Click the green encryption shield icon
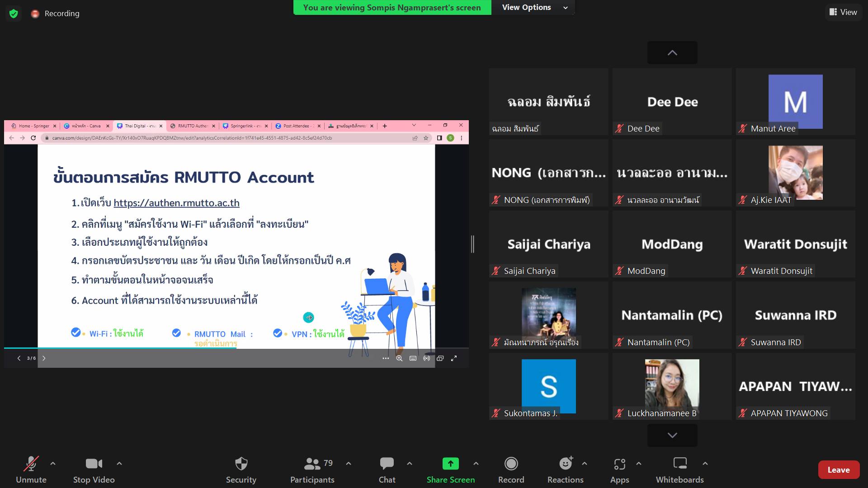Image resolution: width=868 pixels, height=488 pixels. pyautogui.click(x=14, y=14)
